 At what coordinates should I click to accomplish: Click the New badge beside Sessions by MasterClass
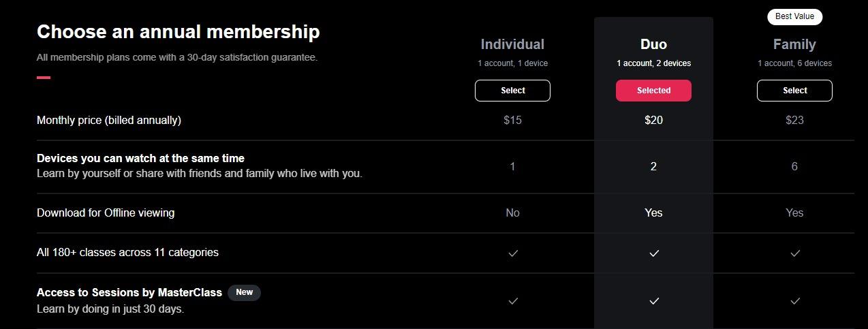pos(244,292)
